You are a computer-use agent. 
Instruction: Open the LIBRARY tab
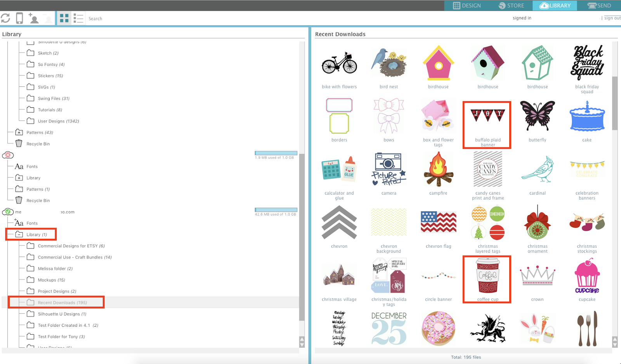[555, 5]
